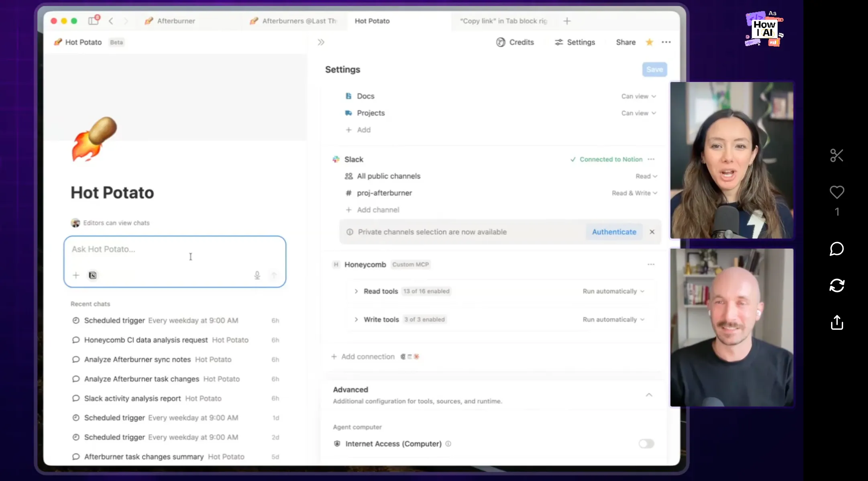Click the microphone voice input icon
The width and height of the screenshot is (868, 481).
[x=257, y=275]
